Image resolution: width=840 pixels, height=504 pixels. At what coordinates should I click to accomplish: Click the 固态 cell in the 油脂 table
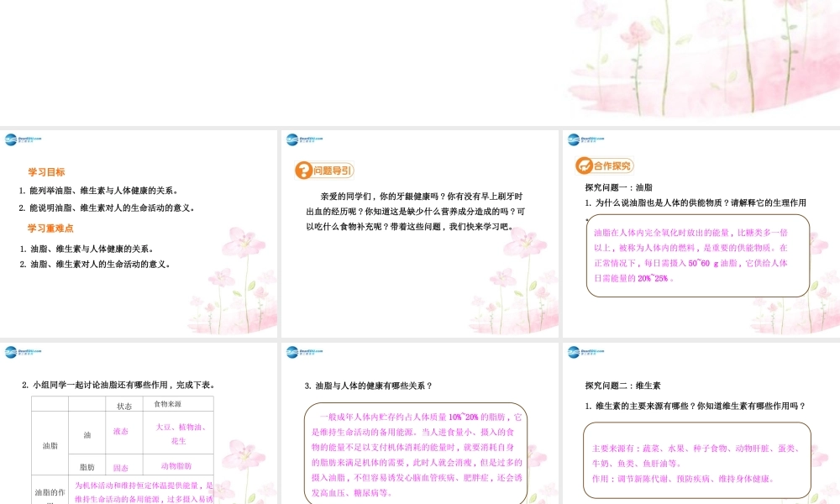pyautogui.click(x=120, y=467)
